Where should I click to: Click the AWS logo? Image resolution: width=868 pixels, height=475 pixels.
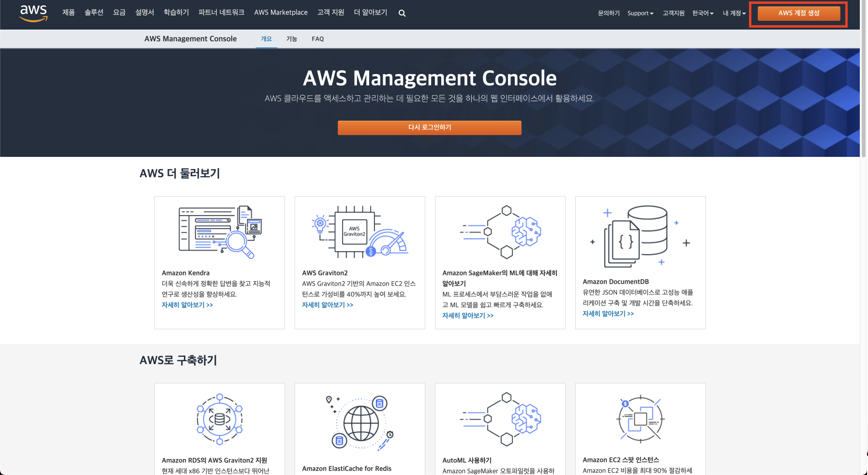coord(33,13)
